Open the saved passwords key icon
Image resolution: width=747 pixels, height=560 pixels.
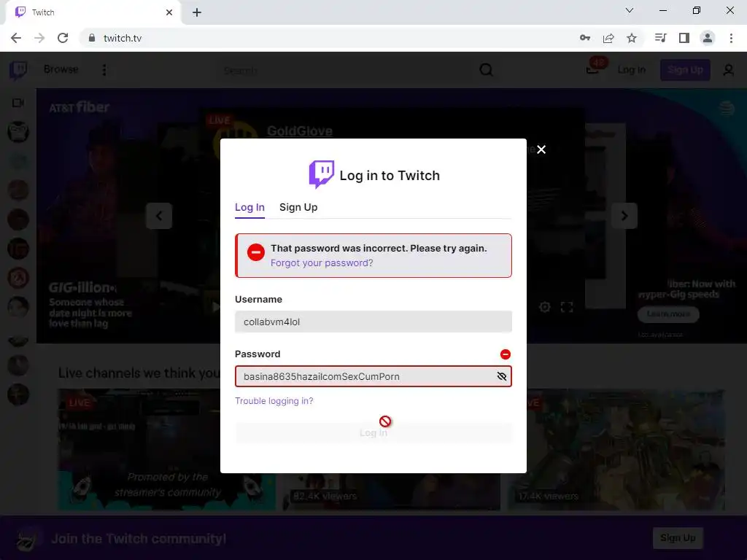(x=585, y=38)
